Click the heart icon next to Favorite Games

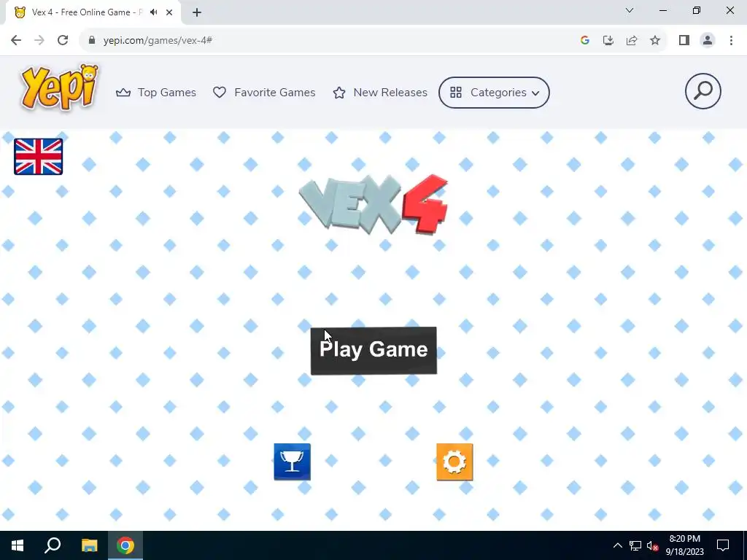pyautogui.click(x=219, y=93)
